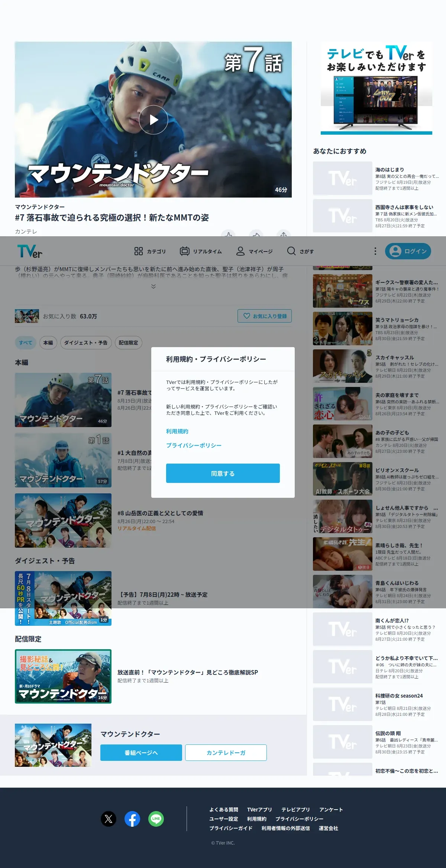Screen dimensions: 446x868
Task: Click the お気に入り登録 heart button
Action: tap(265, 316)
